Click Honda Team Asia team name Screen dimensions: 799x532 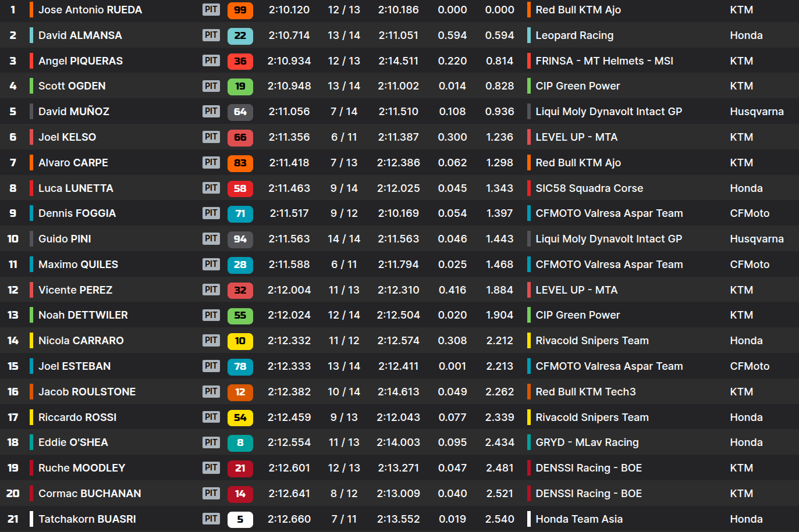(x=579, y=519)
